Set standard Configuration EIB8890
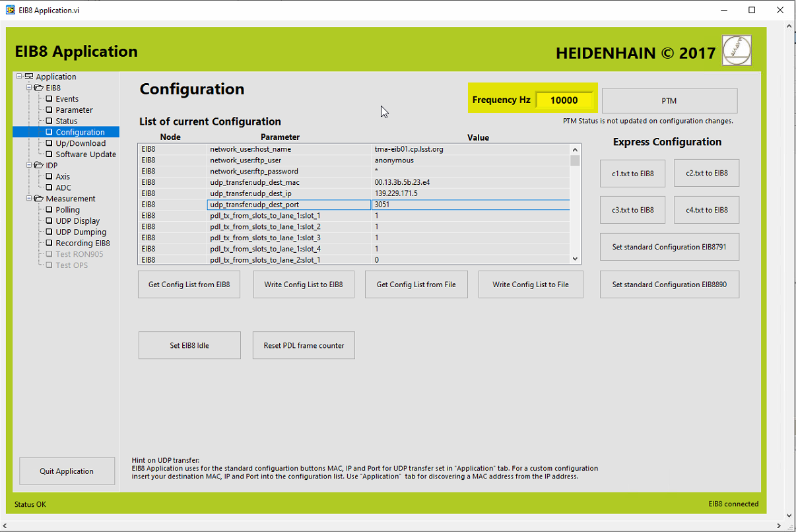The width and height of the screenshot is (796, 532). click(669, 284)
